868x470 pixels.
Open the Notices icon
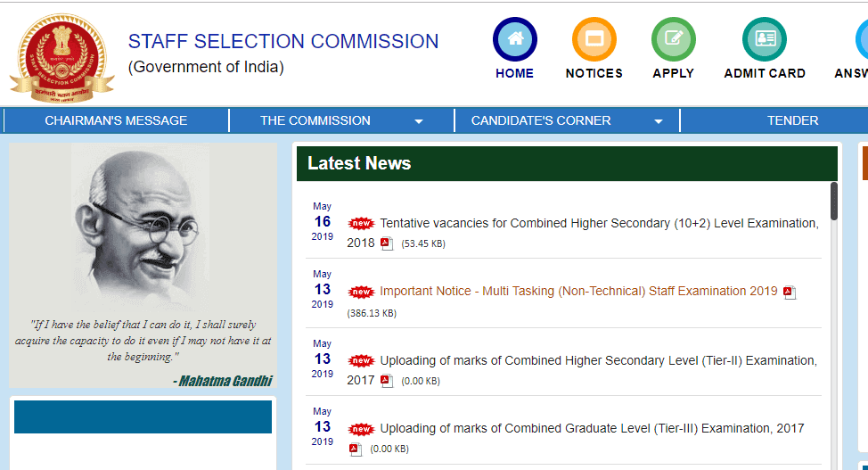tap(594, 39)
